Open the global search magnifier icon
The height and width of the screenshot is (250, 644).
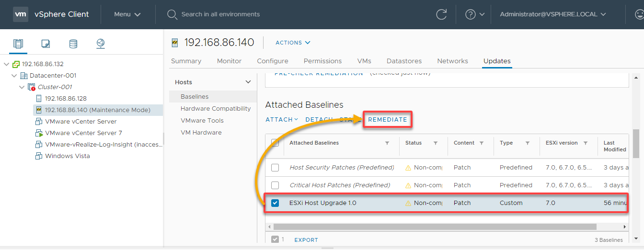(172, 14)
